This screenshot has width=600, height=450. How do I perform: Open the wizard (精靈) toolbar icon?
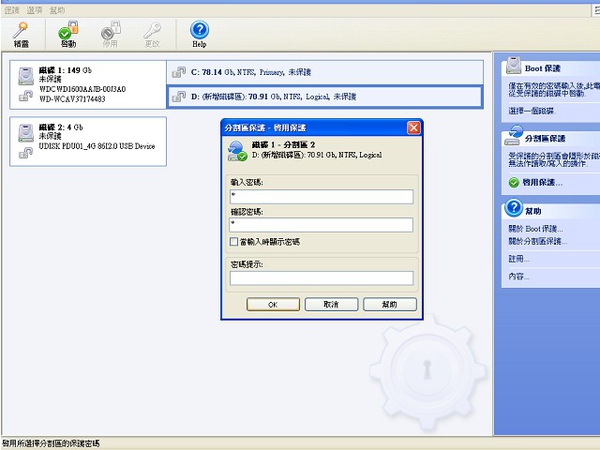pos(21,34)
